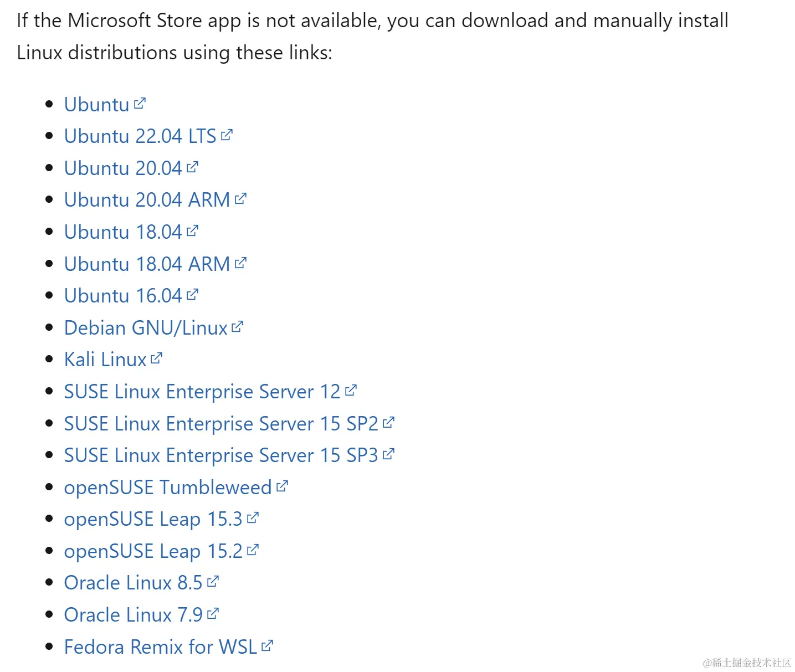Image resolution: width=795 pixels, height=672 pixels.
Task: Open the Fedora Remix for WSL link
Action: (x=161, y=647)
